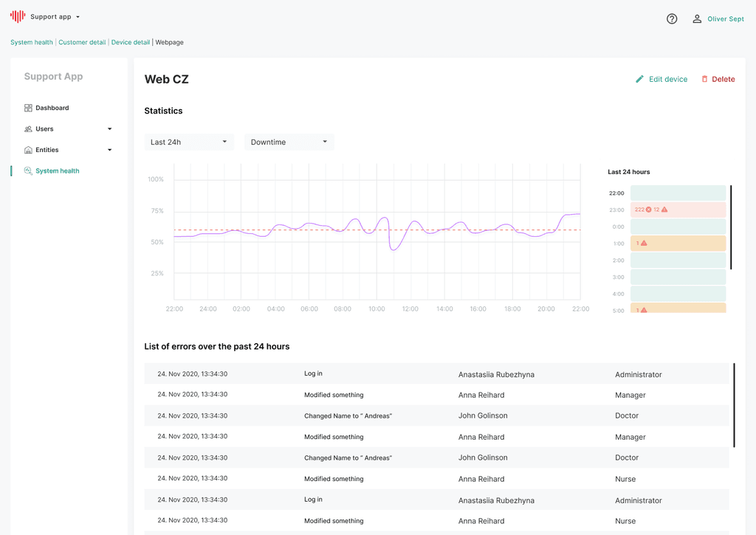The height and width of the screenshot is (535, 756).
Task: Select the 22:00 green status bar
Action: click(x=678, y=193)
